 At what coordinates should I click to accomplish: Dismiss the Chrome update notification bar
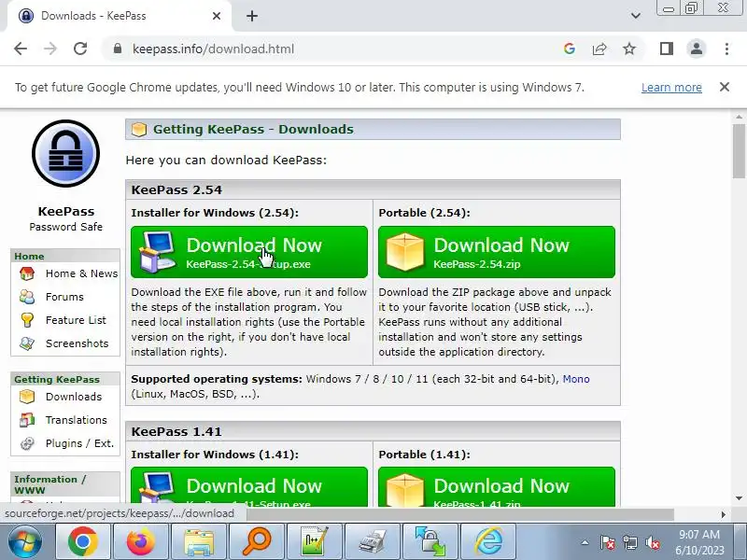coord(725,87)
